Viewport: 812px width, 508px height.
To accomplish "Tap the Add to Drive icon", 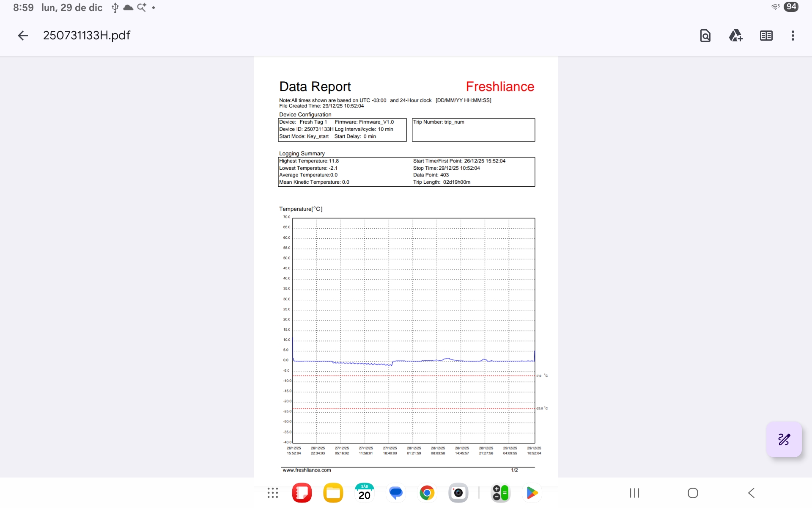I will (x=735, y=36).
